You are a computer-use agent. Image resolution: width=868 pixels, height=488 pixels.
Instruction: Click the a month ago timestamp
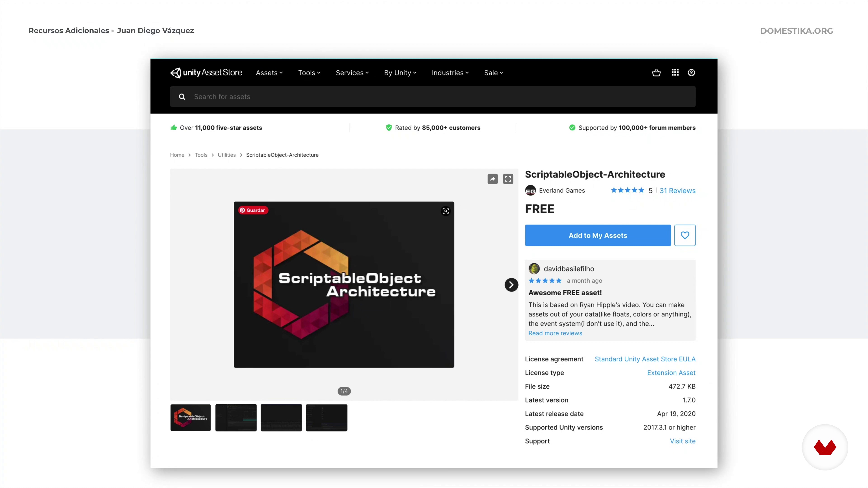pyautogui.click(x=584, y=281)
